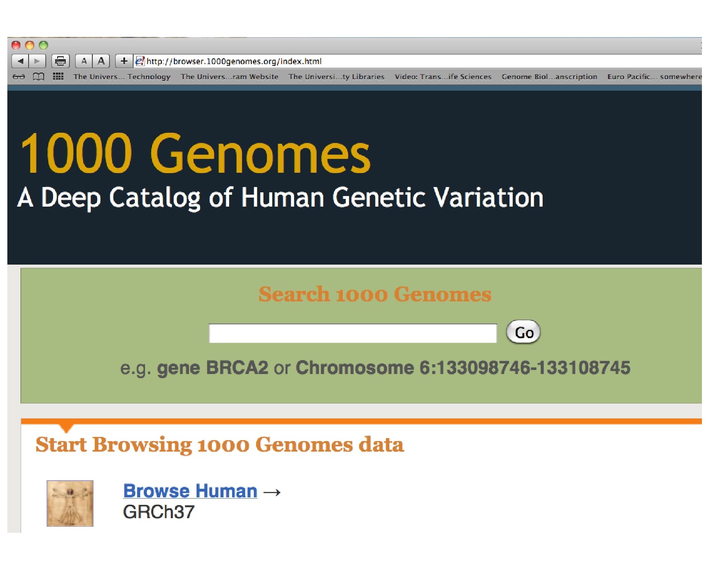Open 'The Universi...ty Libraries' bookmark

336,77
